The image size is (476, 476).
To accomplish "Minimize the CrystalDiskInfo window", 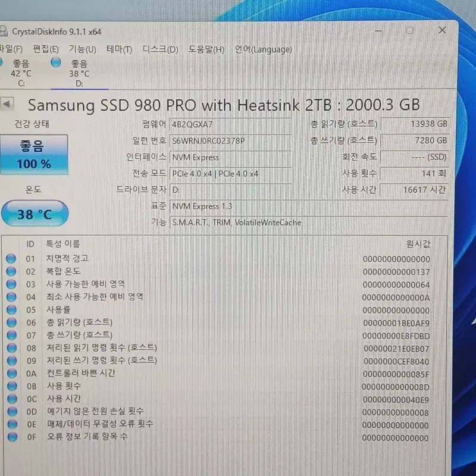I will click(x=378, y=31).
